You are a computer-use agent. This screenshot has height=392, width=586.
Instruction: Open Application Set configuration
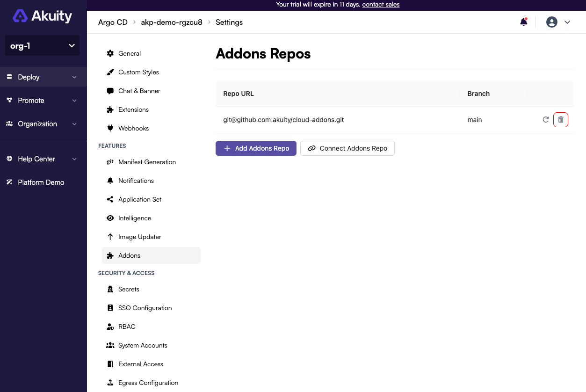click(139, 199)
